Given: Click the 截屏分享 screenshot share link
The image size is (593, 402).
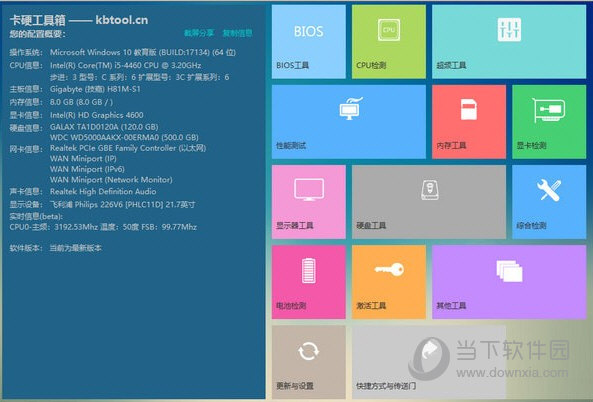Looking at the screenshot, I should pyautogui.click(x=199, y=33).
